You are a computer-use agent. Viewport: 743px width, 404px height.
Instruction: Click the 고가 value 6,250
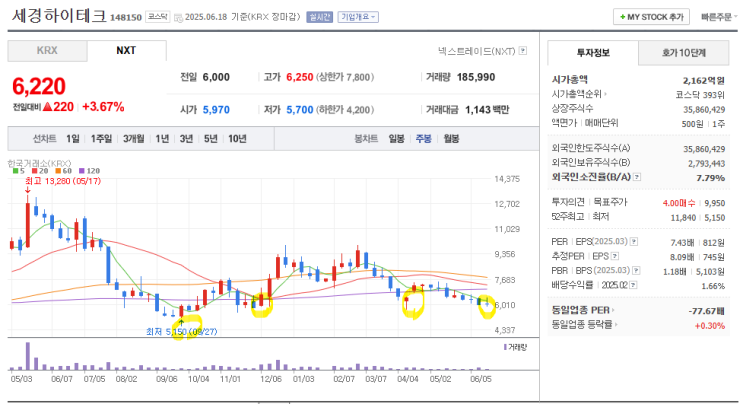pos(299,77)
